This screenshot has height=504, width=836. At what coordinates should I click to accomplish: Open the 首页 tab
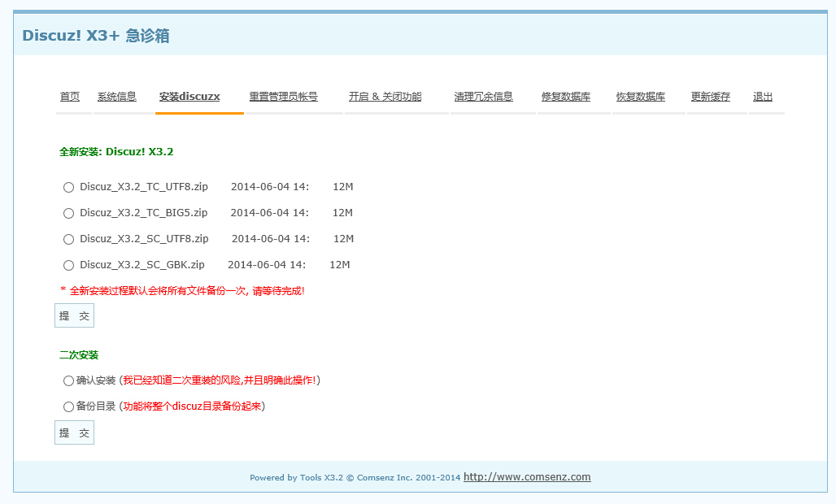coord(70,97)
